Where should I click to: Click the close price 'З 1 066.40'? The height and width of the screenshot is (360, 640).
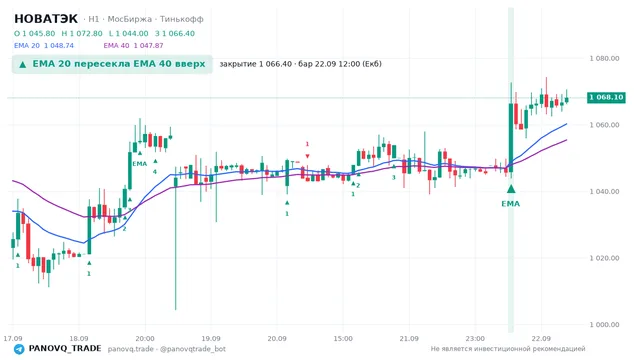point(175,33)
